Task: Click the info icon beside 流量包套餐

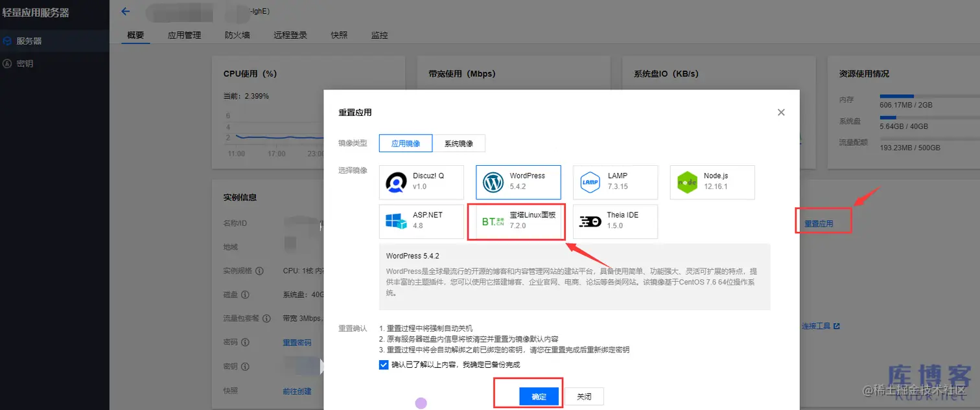Action: tap(267, 318)
